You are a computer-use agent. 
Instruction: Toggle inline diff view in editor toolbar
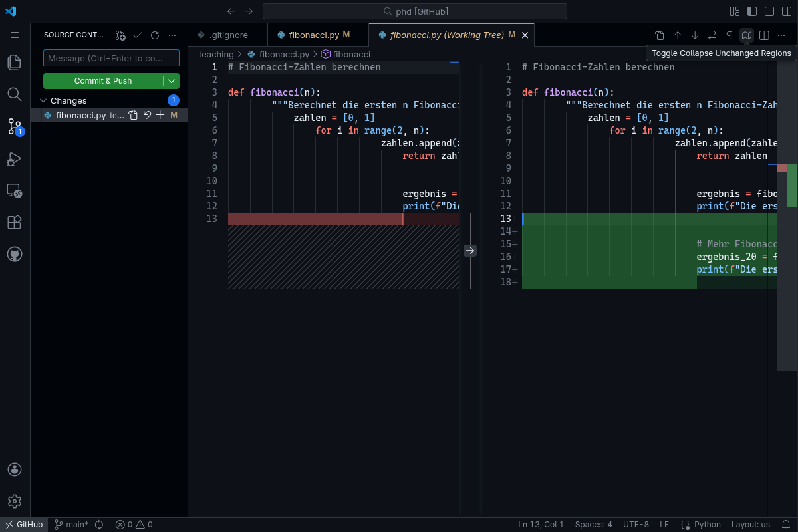pos(764,35)
